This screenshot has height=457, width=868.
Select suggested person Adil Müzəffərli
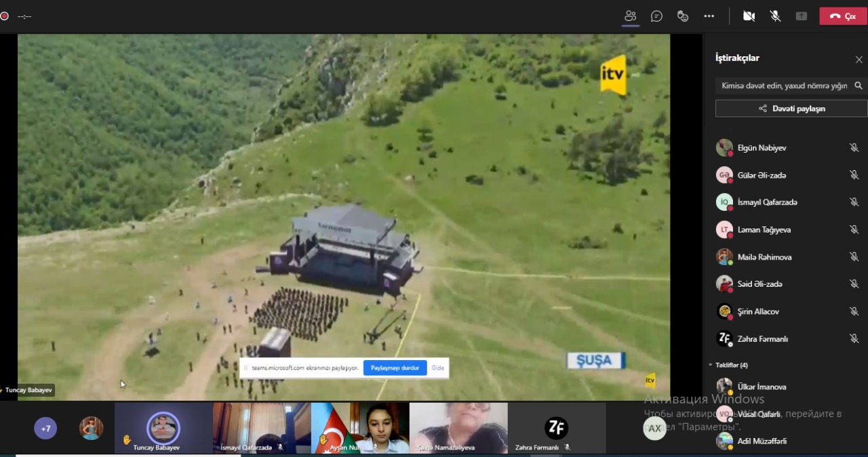762,441
